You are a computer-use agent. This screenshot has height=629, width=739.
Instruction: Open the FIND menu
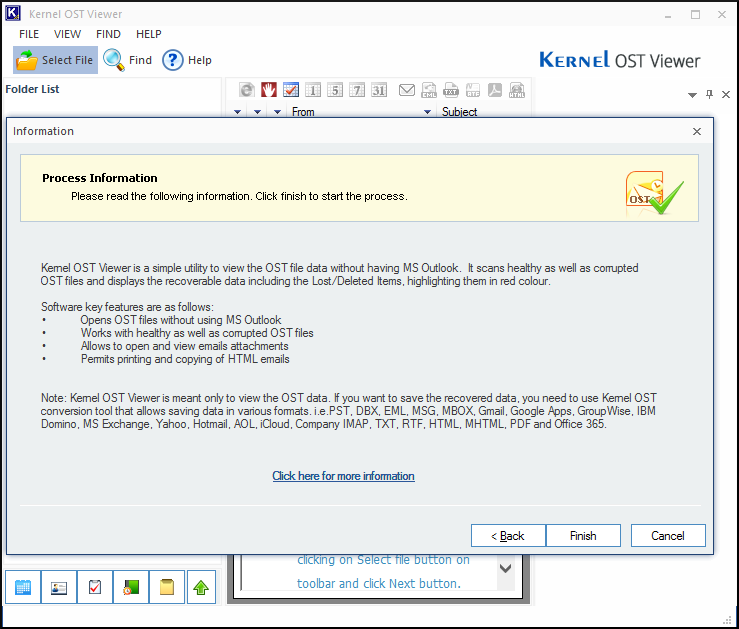[x=108, y=34]
